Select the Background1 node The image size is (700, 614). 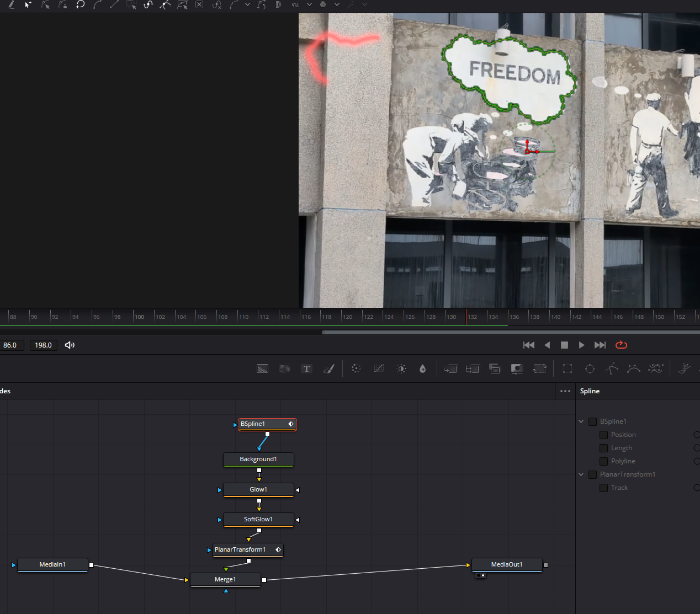point(258,460)
